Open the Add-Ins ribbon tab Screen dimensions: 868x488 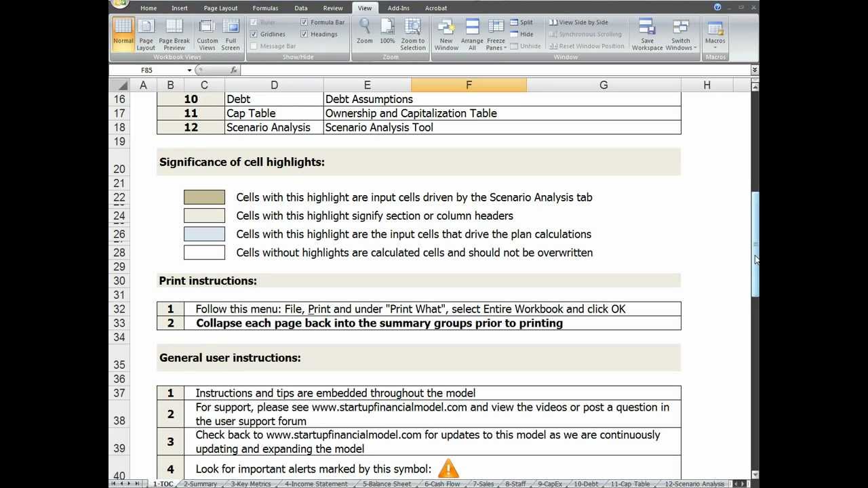click(398, 8)
